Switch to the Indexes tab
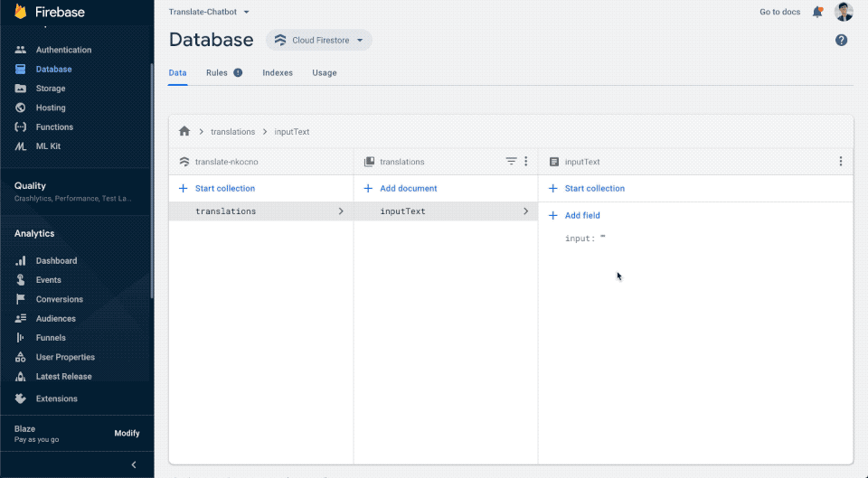The width and height of the screenshot is (868, 478). 278,72
